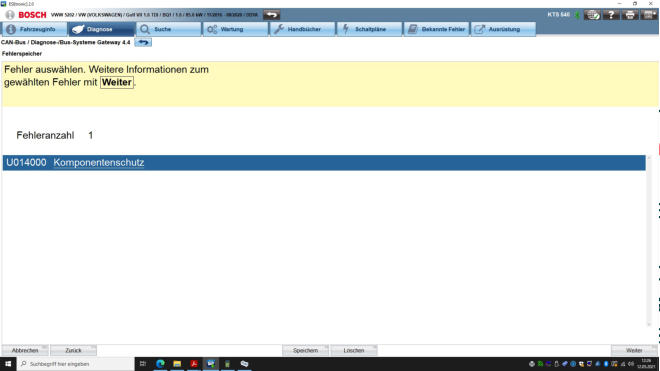The image size is (660, 371).
Task: Open the Bekannte Fehler tab
Action: (436, 29)
